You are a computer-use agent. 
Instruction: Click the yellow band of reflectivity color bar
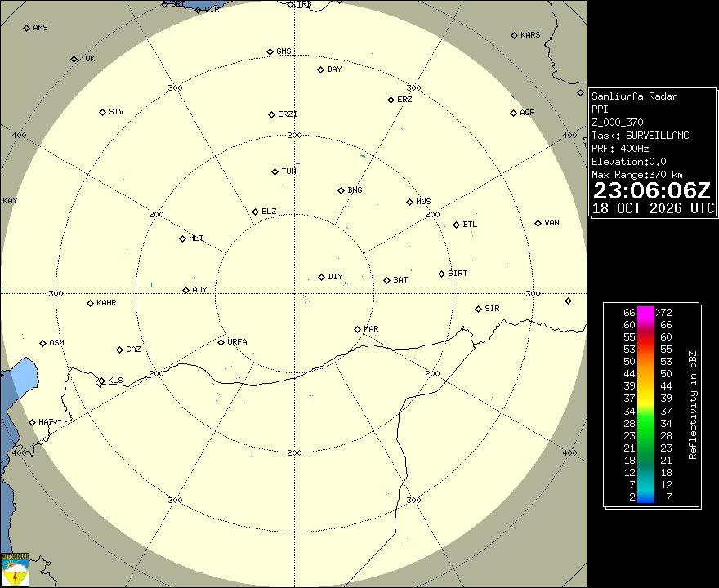click(645, 401)
